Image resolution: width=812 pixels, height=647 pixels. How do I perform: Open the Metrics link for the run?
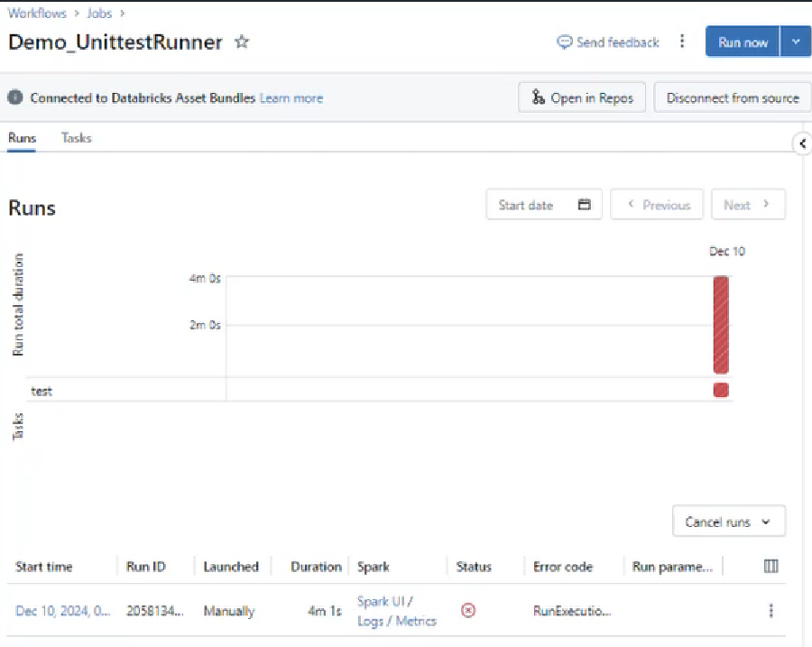pyautogui.click(x=416, y=621)
